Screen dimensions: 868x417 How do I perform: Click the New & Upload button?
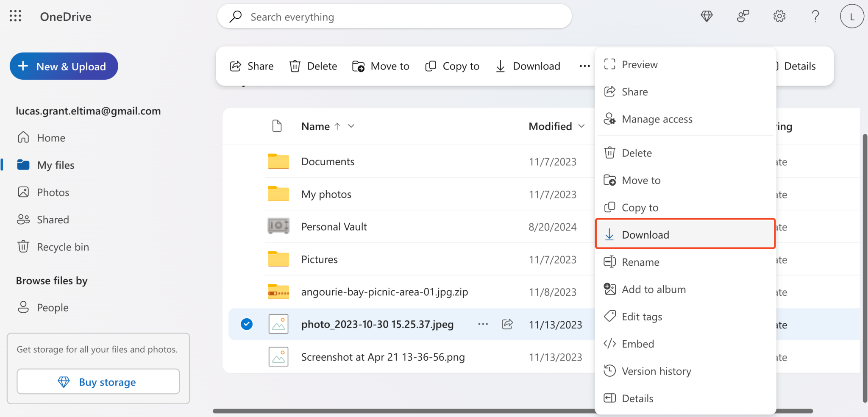[x=64, y=66]
